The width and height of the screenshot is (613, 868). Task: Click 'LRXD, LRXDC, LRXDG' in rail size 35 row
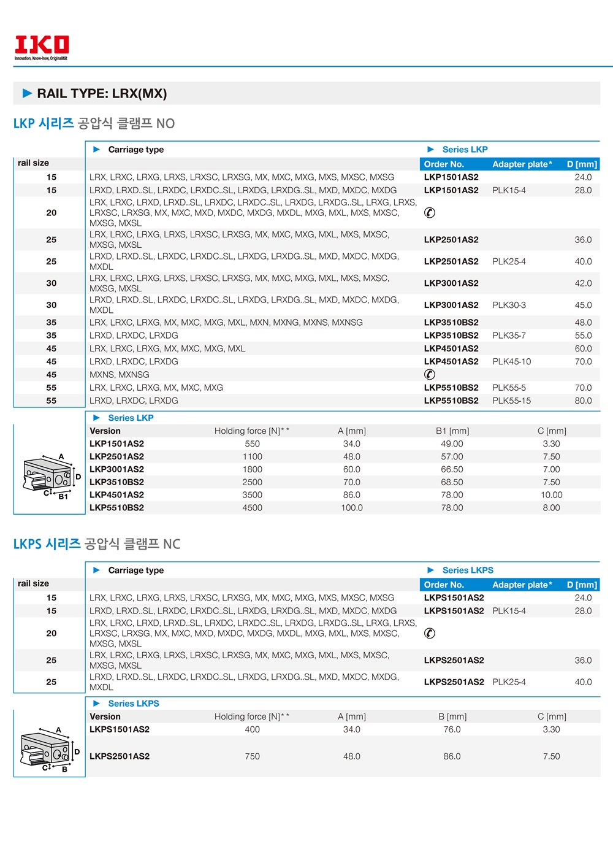[x=134, y=336]
